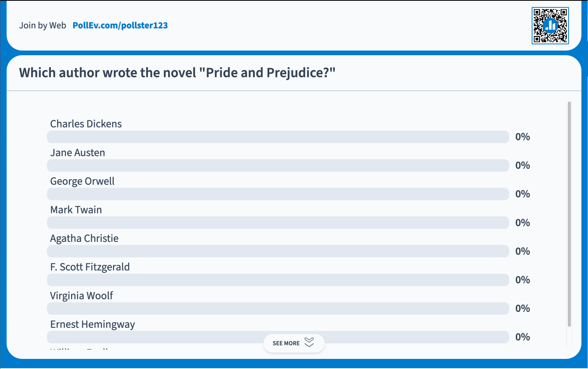Screen dimensions: 588x369
Task: Click the partially hidden option below Ernest Hemingway
Action: coord(80,348)
